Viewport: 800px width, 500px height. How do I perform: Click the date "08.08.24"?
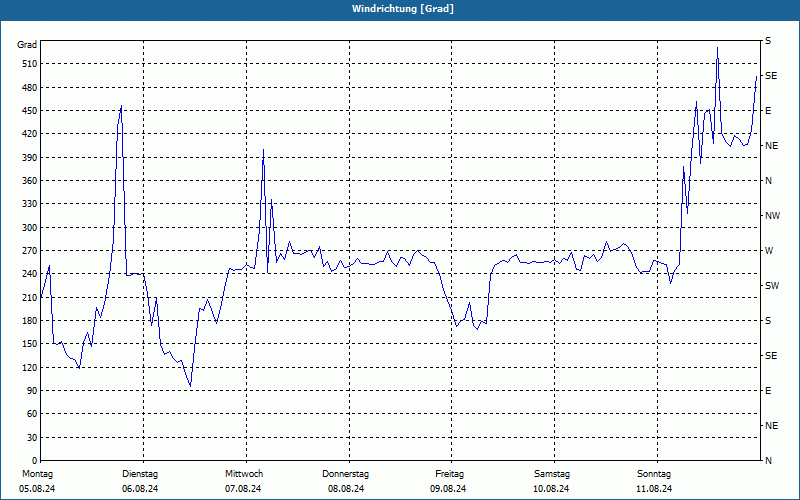click(346, 489)
